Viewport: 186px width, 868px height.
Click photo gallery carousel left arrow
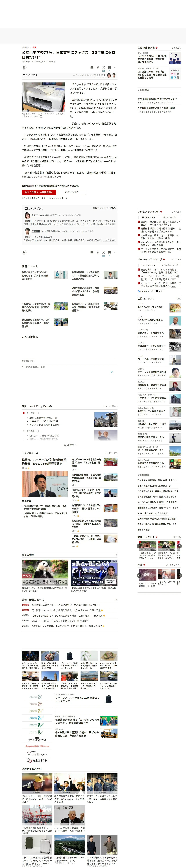click(139, 575)
